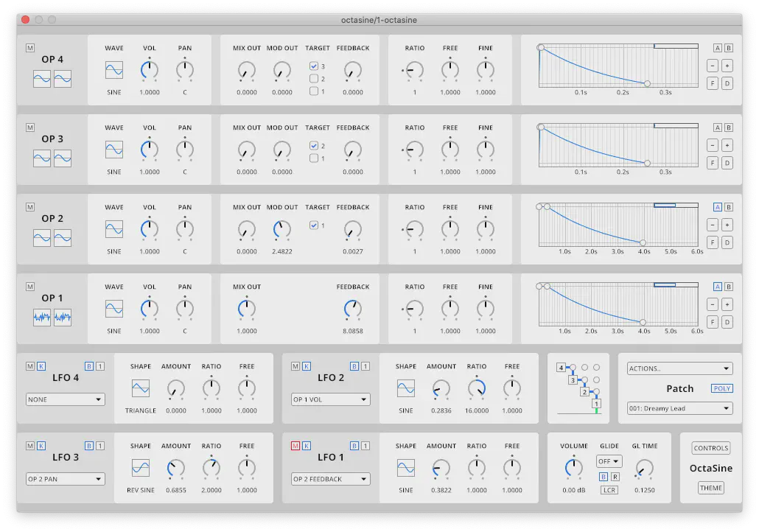
Task: Click the THEME button
Action: (x=711, y=488)
